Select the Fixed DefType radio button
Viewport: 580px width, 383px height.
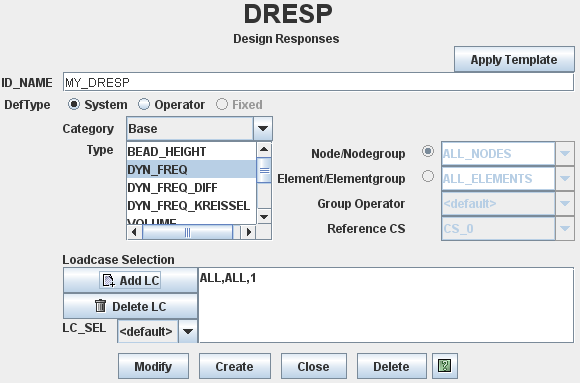point(222,104)
